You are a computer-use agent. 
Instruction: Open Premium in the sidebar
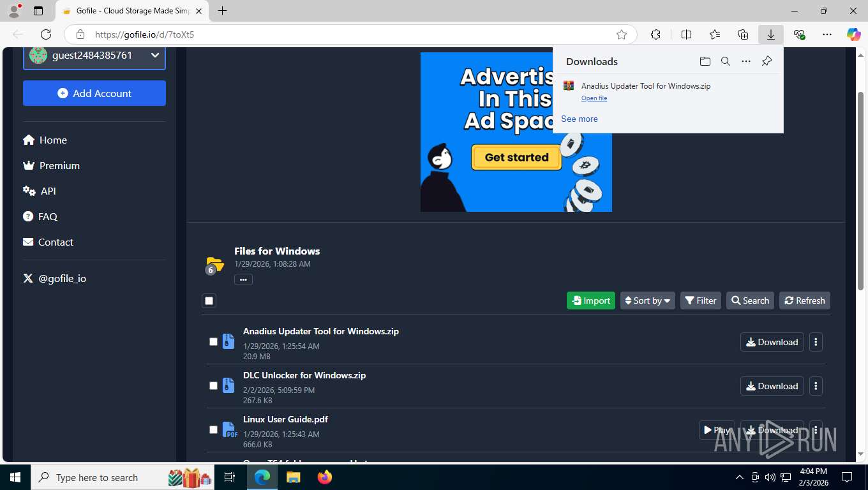click(51, 165)
